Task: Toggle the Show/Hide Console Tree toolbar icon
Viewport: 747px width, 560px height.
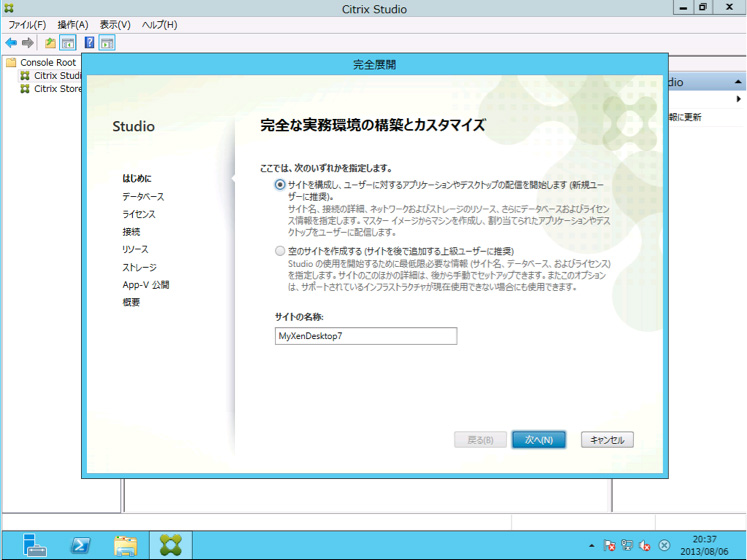Action: point(68,43)
